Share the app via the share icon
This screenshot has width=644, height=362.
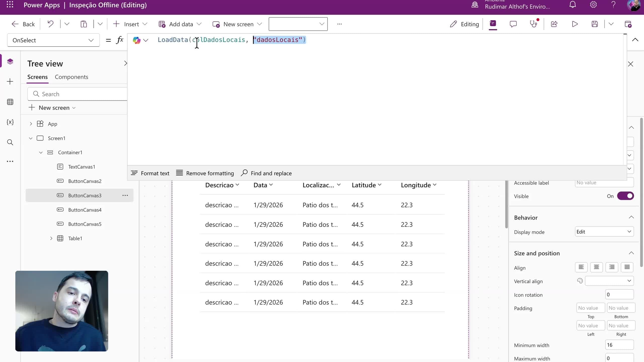[554, 24]
